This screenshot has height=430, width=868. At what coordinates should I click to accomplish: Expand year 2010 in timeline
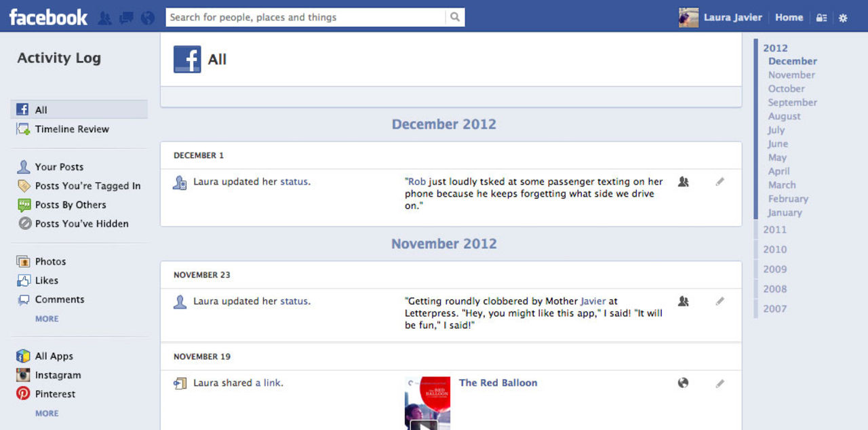tap(774, 250)
